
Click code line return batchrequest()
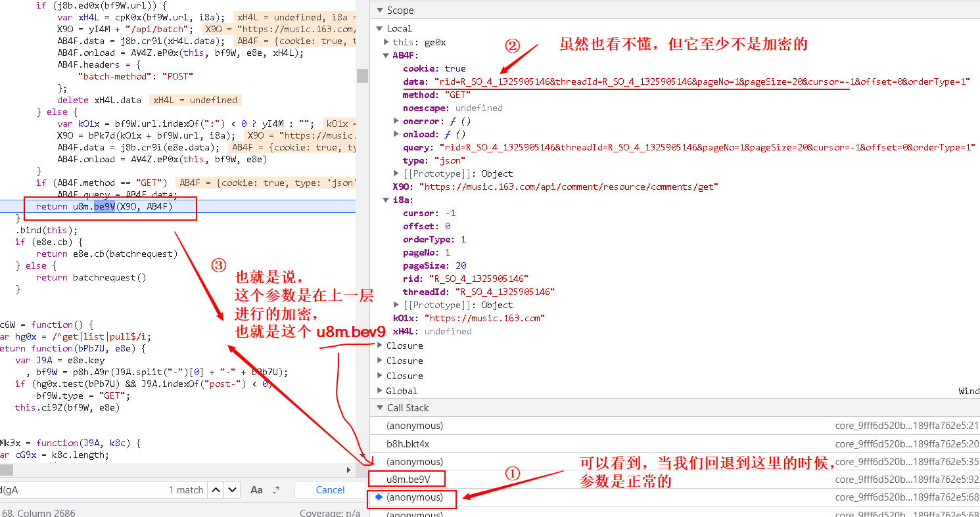[x=91, y=277]
